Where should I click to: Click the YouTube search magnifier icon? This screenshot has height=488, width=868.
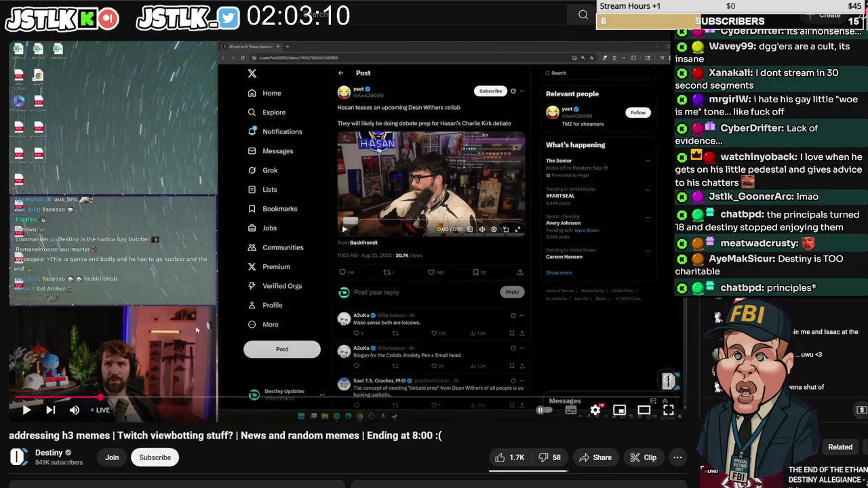pyautogui.click(x=583, y=14)
